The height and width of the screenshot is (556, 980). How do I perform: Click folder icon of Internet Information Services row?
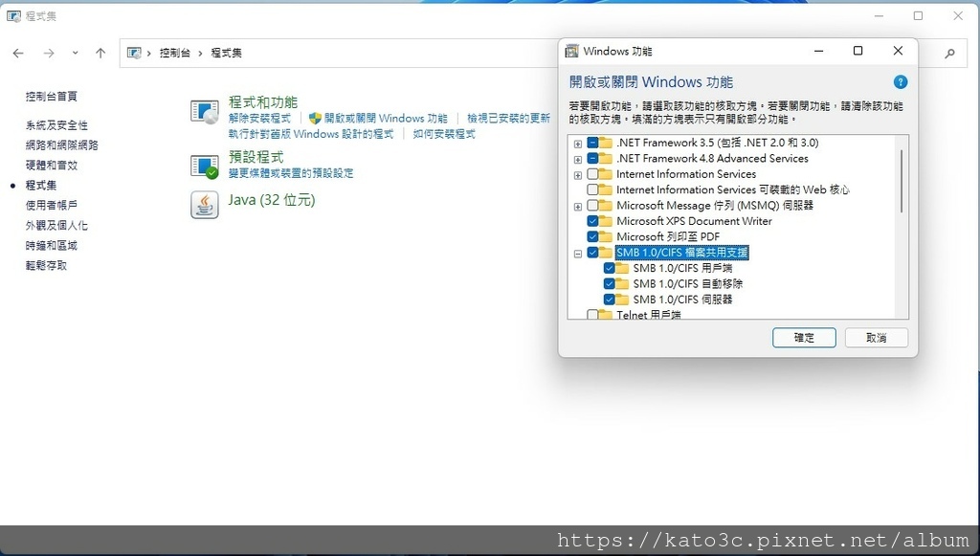pos(605,174)
